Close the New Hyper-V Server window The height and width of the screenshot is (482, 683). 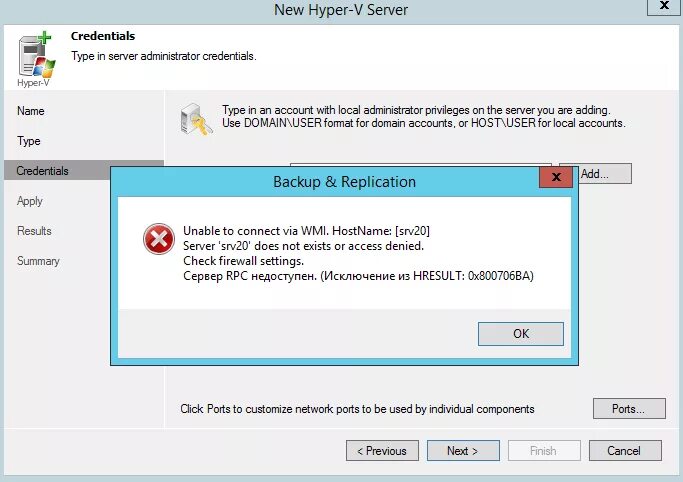(x=659, y=7)
